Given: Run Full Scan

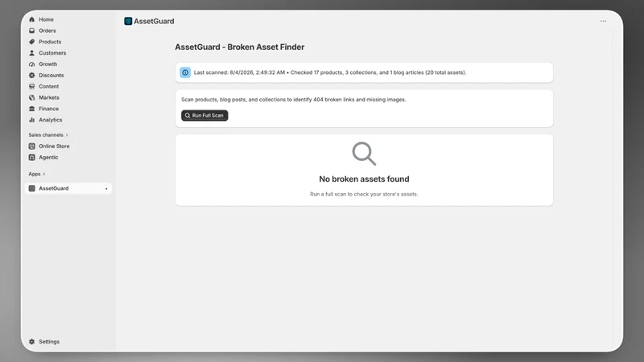Looking at the screenshot, I should [204, 115].
